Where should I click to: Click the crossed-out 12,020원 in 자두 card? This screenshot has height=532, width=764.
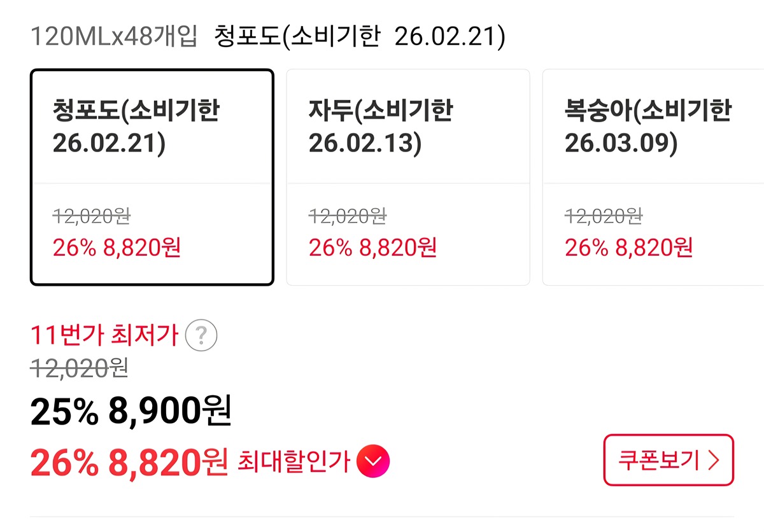pyautogui.click(x=348, y=216)
